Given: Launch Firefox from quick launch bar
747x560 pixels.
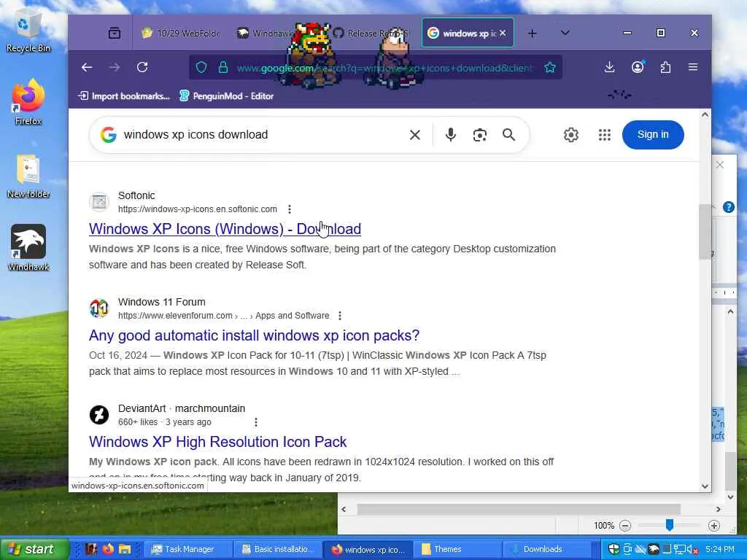Looking at the screenshot, I should pos(108,549).
